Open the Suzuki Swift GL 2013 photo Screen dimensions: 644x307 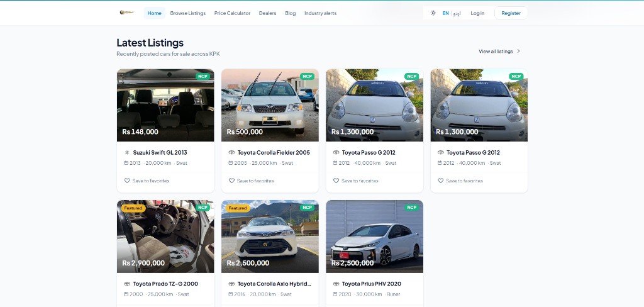click(165, 105)
